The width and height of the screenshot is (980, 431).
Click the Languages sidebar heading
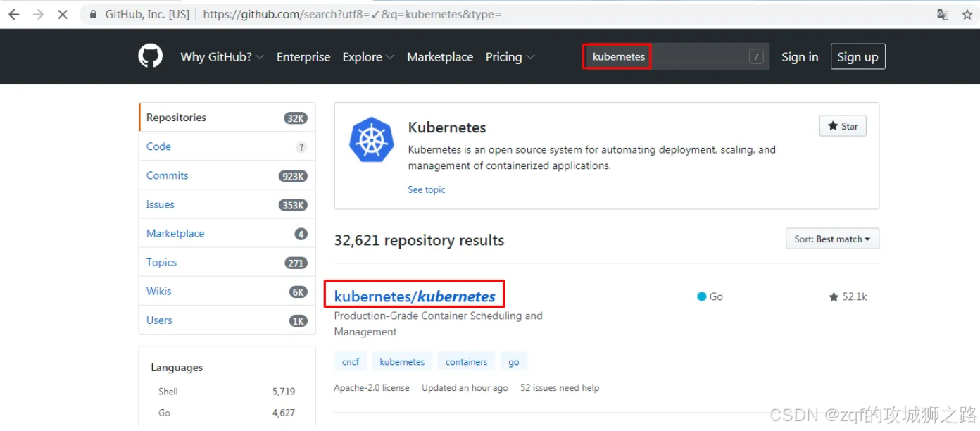[177, 368]
